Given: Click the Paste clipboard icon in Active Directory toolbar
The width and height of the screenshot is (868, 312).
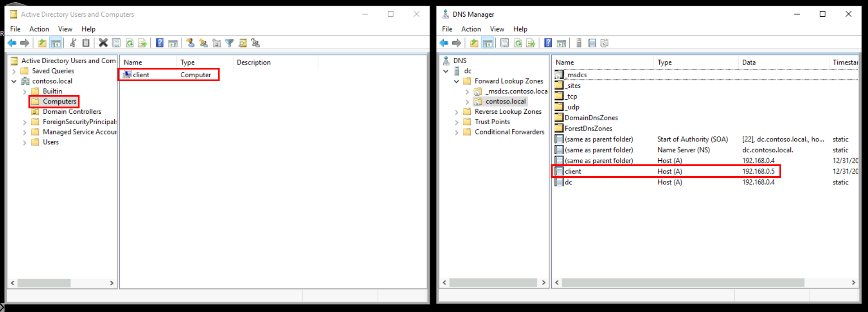Looking at the screenshot, I should tap(86, 43).
